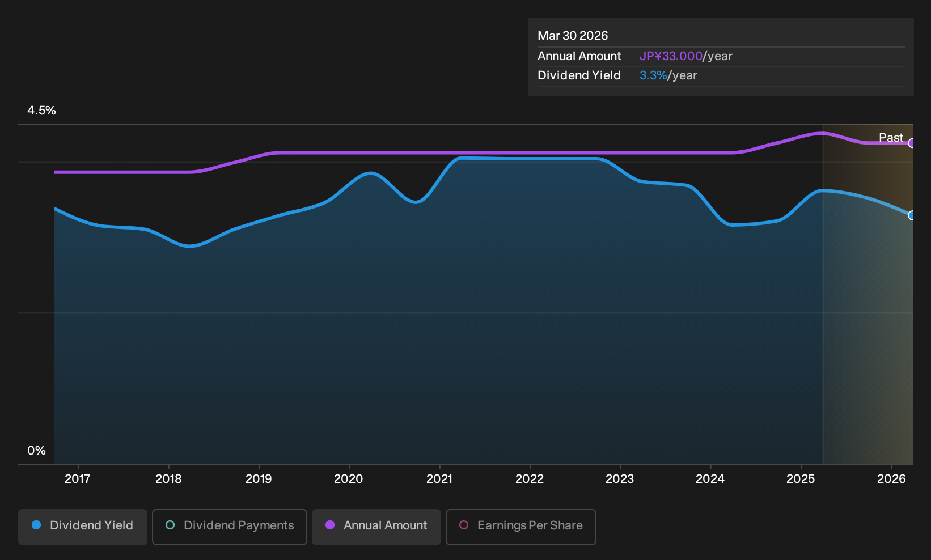This screenshot has height=560, width=931.
Task: Click the Mar 30 2026 tooltip date
Action: [573, 36]
